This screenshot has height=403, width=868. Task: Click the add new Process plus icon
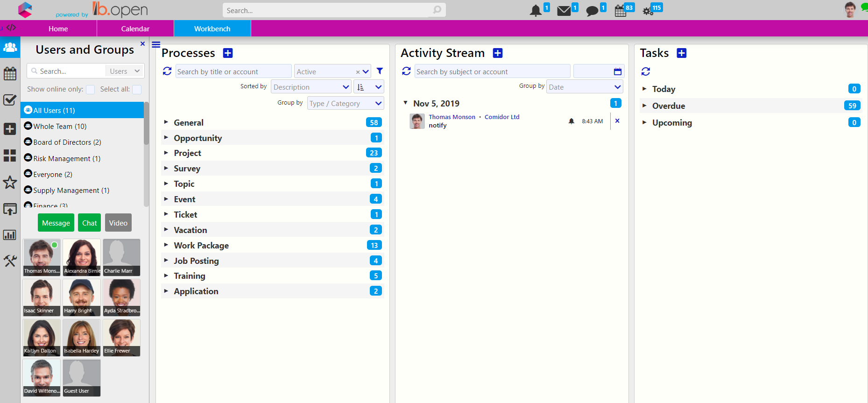point(228,53)
